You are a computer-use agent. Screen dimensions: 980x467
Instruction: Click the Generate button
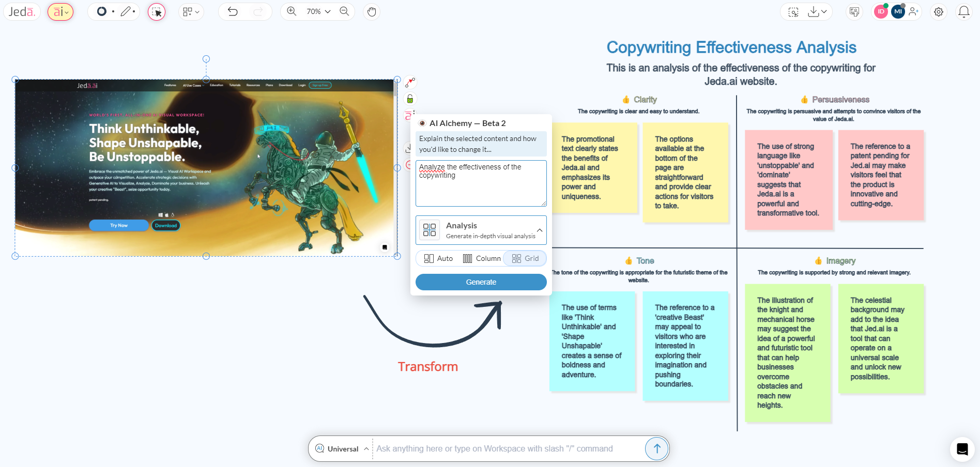pyautogui.click(x=481, y=282)
